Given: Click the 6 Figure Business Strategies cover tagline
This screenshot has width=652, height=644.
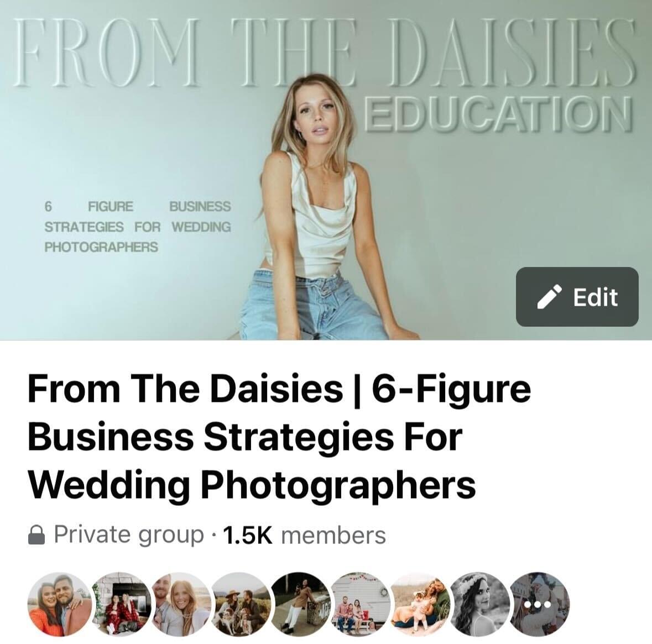Looking at the screenshot, I should pos(138,227).
